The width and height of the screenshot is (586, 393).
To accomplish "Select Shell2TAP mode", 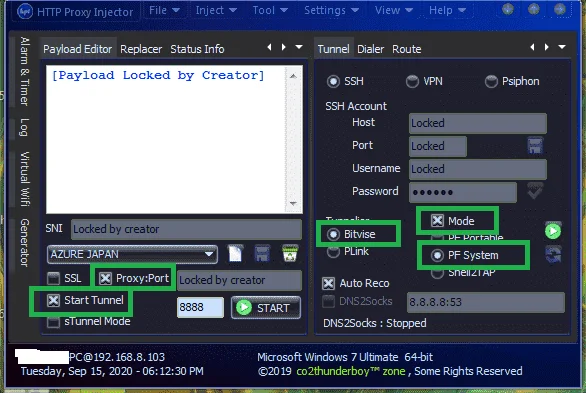I will (437, 274).
